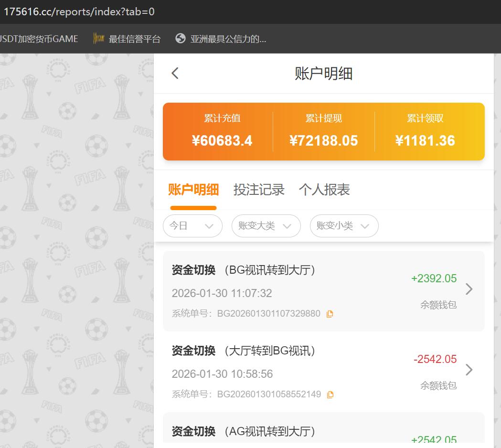Open the 账变小类 filter dropdown

tap(344, 225)
